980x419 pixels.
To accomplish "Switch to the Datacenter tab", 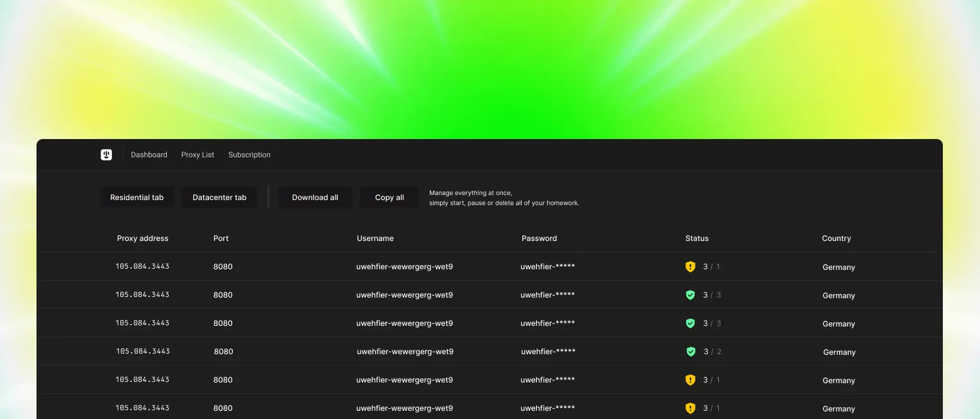I will (x=219, y=197).
